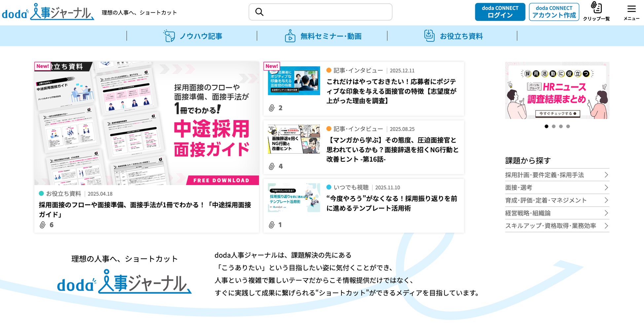This screenshot has height=324, width=644.
Task: Open the クリップ一覧 clip list icon
Action: click(596, 12)
